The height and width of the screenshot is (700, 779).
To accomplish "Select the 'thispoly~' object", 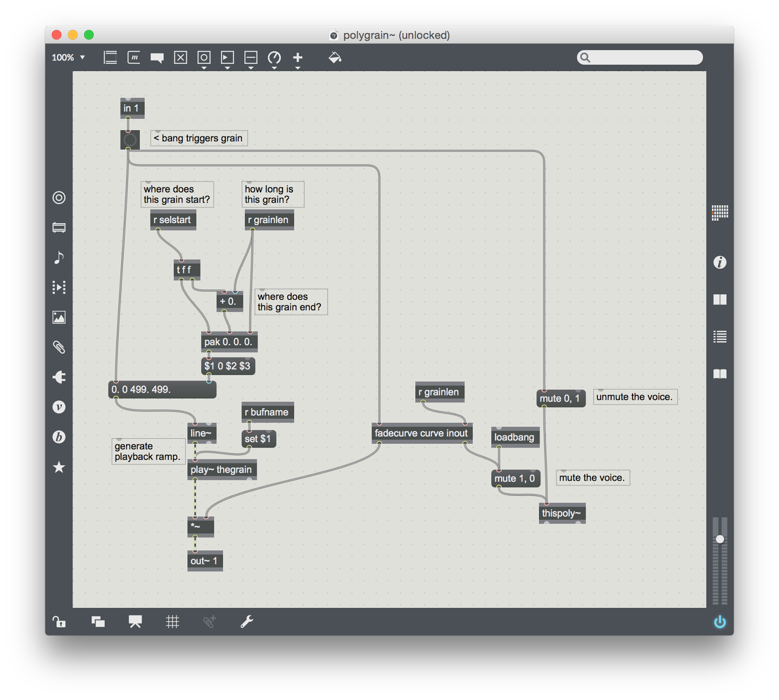I will (562, 513).
